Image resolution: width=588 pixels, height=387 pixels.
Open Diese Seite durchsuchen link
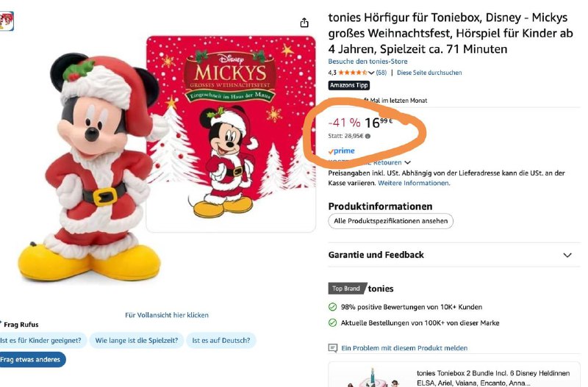coord(429,73)
